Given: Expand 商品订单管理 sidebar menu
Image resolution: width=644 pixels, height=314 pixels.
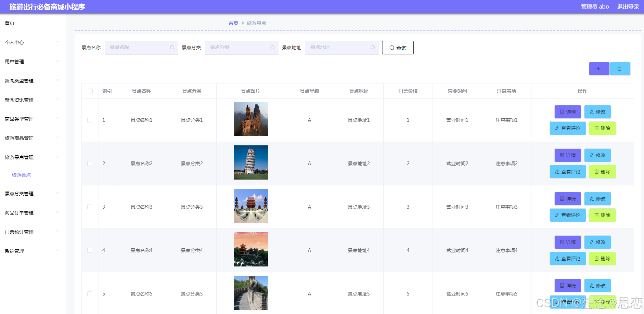Looking at the screenshot, I should tap(33, 213).
